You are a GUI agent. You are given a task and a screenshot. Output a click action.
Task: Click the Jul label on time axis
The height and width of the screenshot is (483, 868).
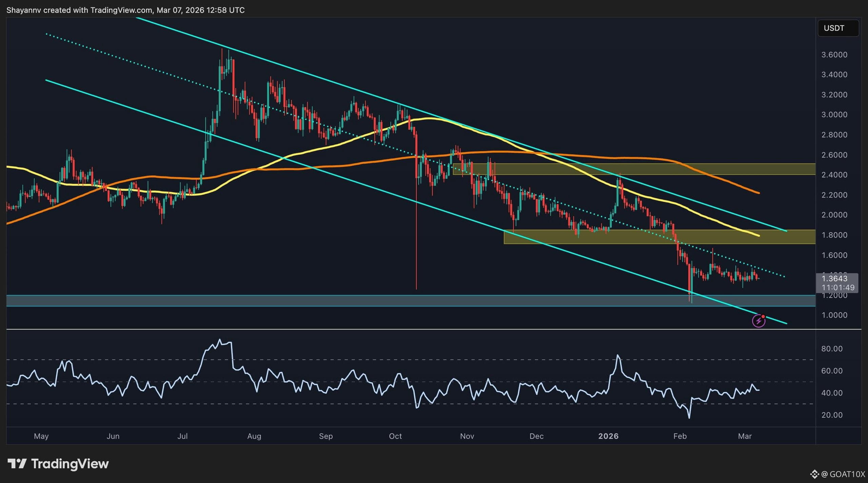point(182,436)
